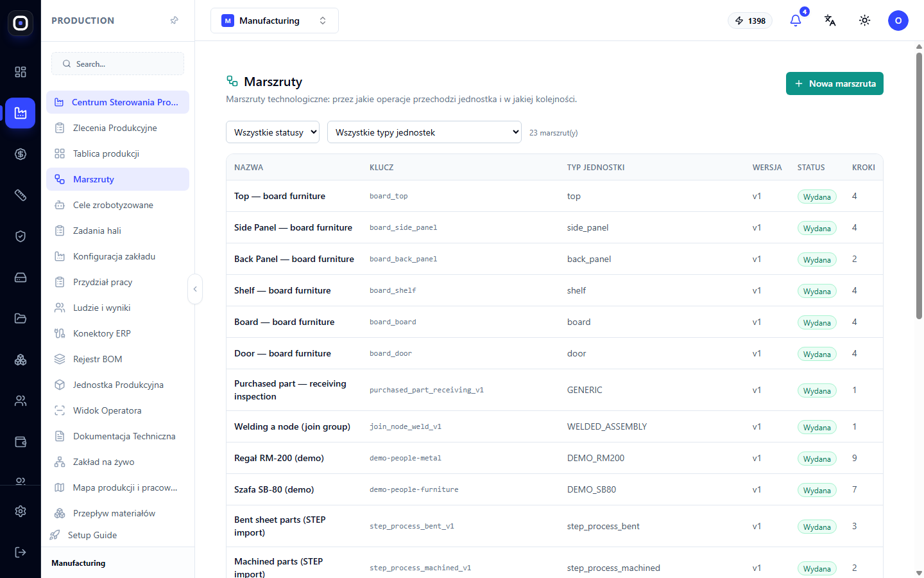Select the production chart icon in rail
Screen dimensions: 924x578
point(21,113)
